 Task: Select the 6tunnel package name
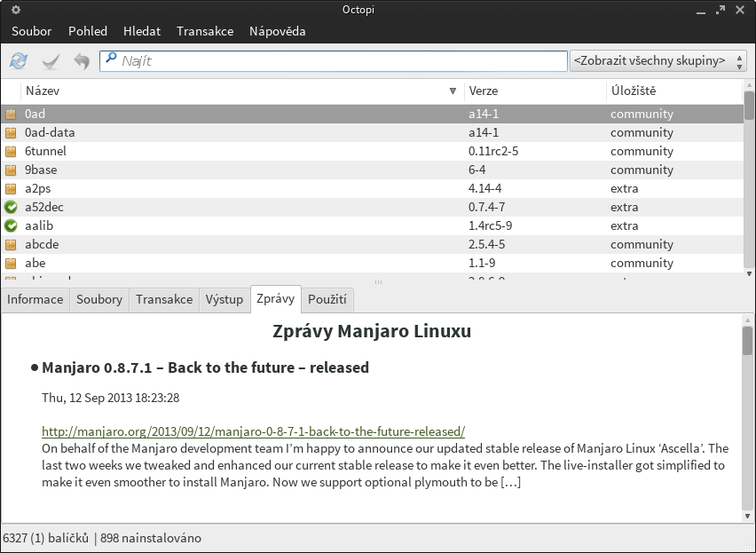pyautogui.click(x=45, y=152)
